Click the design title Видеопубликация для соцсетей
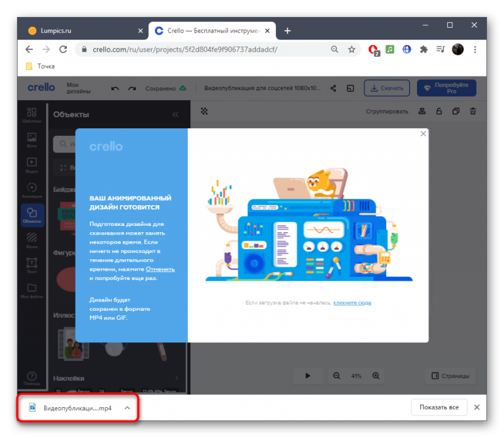 262,88
